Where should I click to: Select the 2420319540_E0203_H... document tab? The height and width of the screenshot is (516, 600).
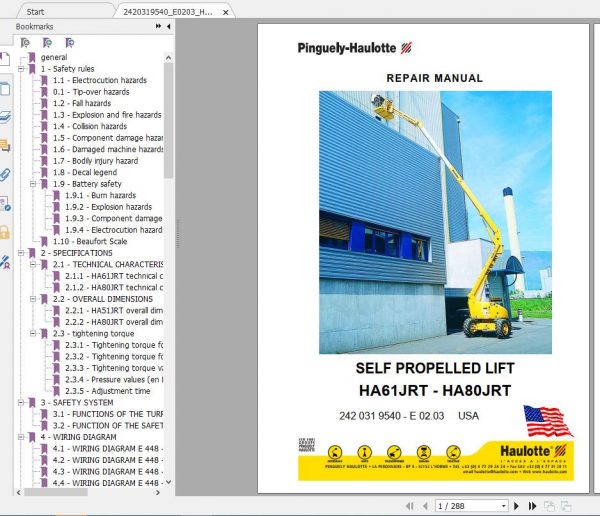click(x=168, y=12)
